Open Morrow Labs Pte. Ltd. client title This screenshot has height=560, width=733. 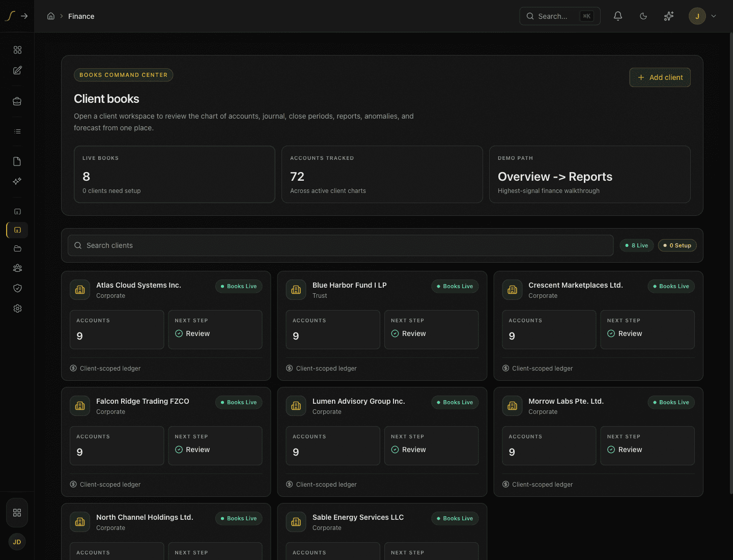pos(566,401)
